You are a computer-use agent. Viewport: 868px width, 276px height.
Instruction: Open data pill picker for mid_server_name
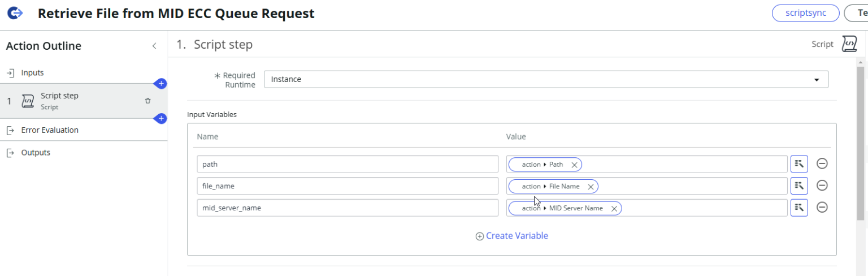click(x=799, y=208)
